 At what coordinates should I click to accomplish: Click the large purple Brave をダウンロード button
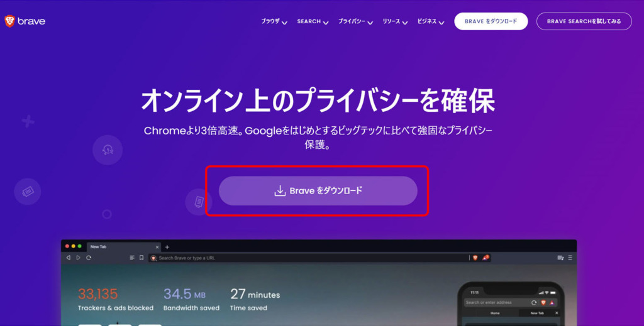coord(318,191)
